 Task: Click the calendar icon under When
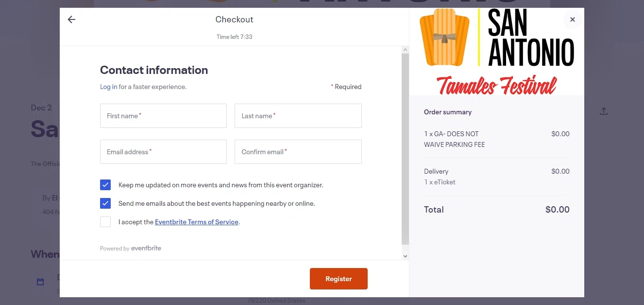coord(40,282)
